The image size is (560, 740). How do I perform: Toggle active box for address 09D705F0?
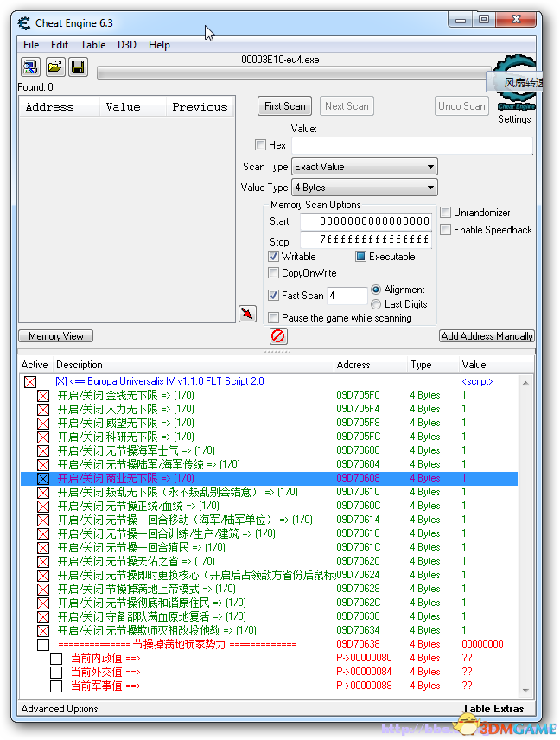click(43, 395)
